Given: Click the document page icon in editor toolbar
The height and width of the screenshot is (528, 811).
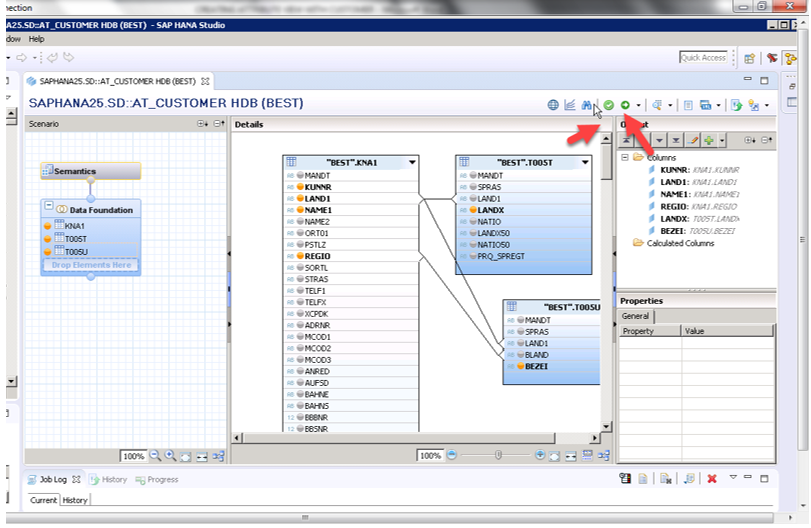Looking at the screenshot, I should point(688,105).
